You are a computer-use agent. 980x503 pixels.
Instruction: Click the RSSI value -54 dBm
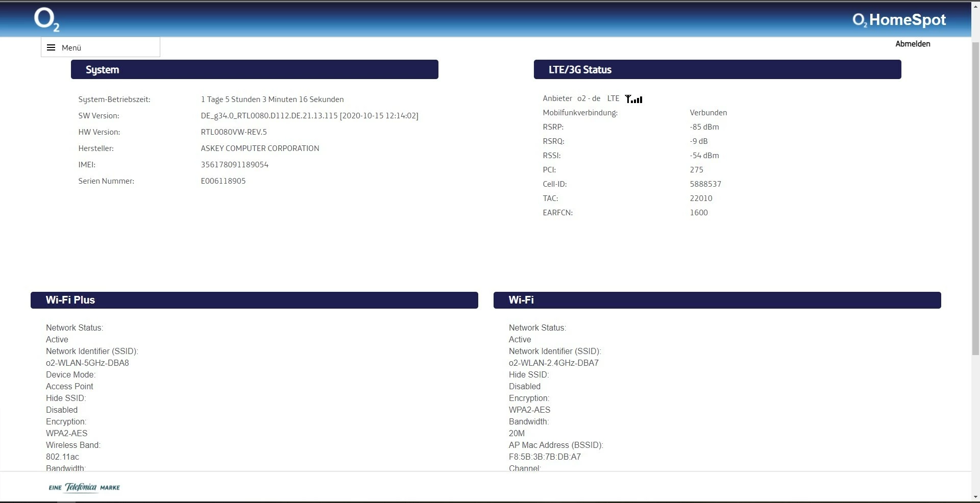click(x=704, y=156)
